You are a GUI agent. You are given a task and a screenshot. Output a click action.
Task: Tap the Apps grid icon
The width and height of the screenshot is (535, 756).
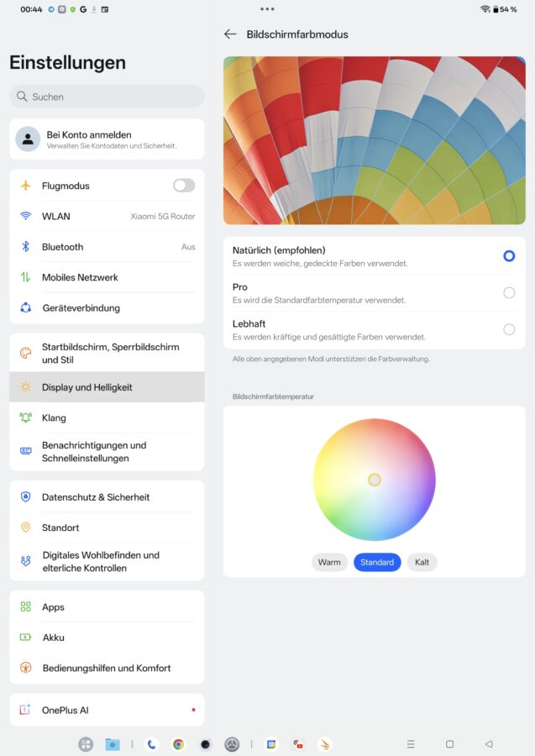pyautogui.click(x=25, y=606)
